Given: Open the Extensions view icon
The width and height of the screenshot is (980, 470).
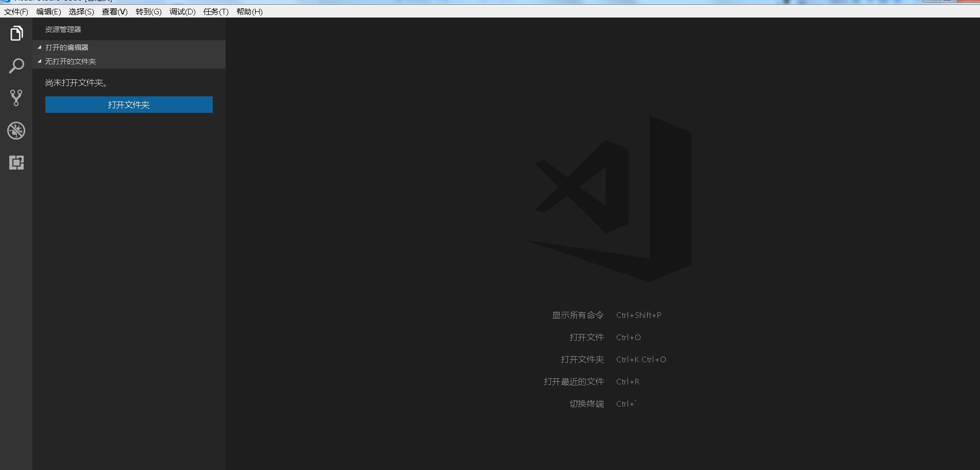Looking at the screenshot, I should coord(16,163).
